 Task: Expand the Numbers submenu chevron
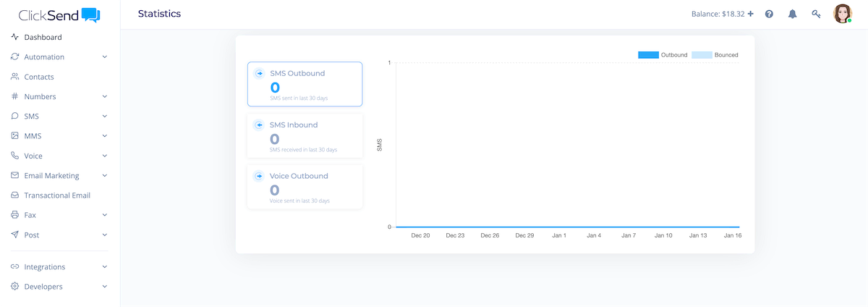pyautogui.click(x=105, y=96)
